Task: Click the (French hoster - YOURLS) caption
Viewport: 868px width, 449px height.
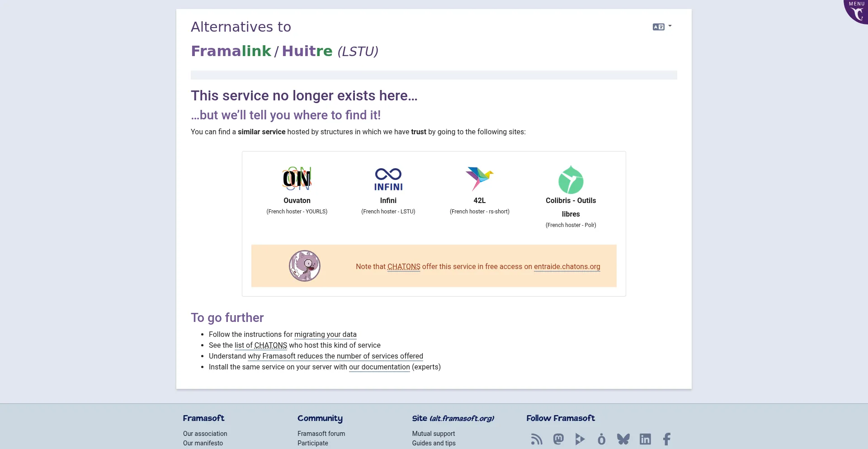Action: click(297, 212)
